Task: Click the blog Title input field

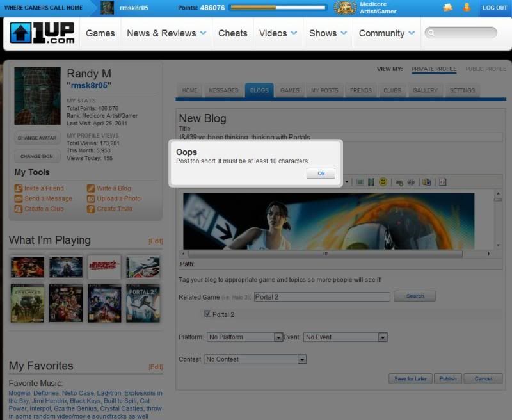Action: (340, 137)
